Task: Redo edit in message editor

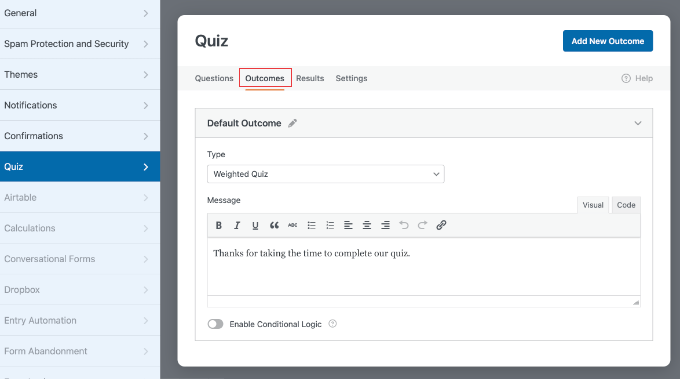Action: 422,225
